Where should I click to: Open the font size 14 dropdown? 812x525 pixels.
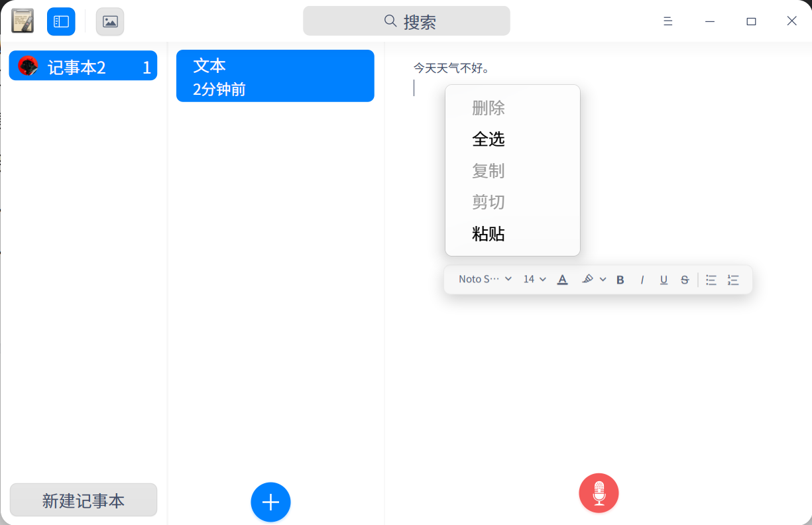tap(534, 279)
